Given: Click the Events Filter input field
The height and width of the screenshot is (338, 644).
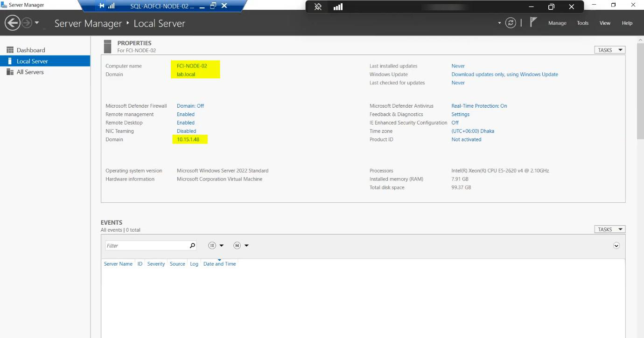Looking at the screenshot, I should [x=147, y=245].
